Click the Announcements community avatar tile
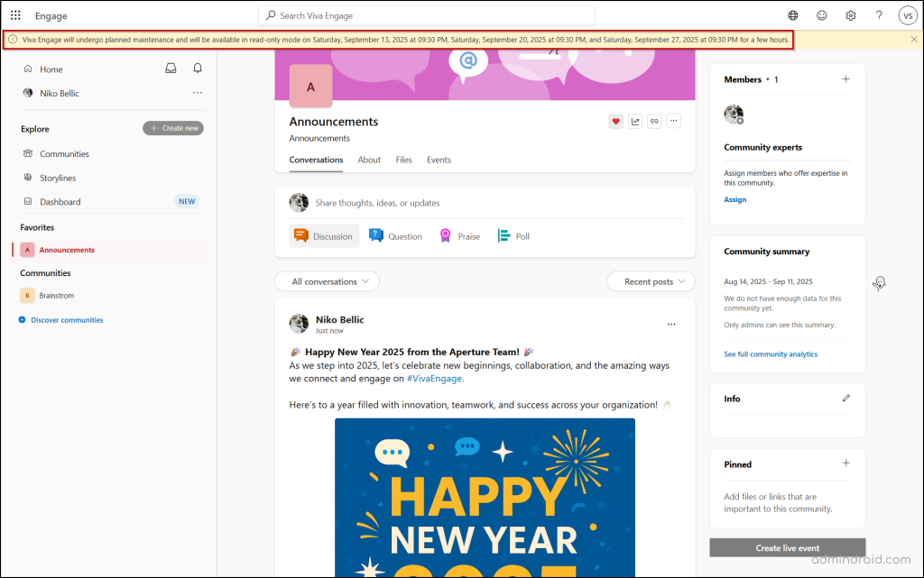The width and height of the screenshot is (924, 578). coord(310,87)
